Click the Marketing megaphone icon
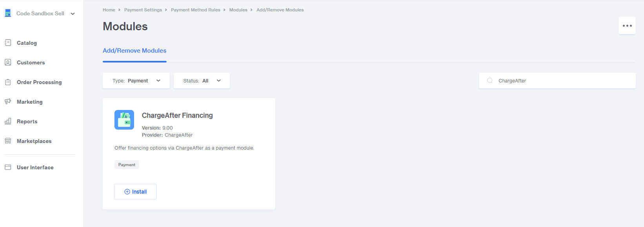The width and height of the screenshot is (644, 227). coord(8,102)
